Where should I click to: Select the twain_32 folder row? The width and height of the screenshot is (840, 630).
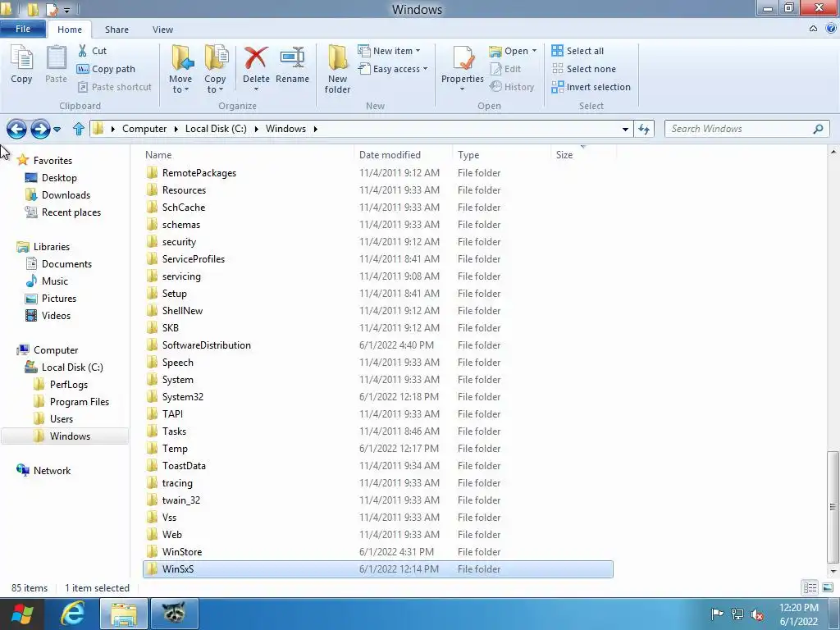[x=377, y=500]
